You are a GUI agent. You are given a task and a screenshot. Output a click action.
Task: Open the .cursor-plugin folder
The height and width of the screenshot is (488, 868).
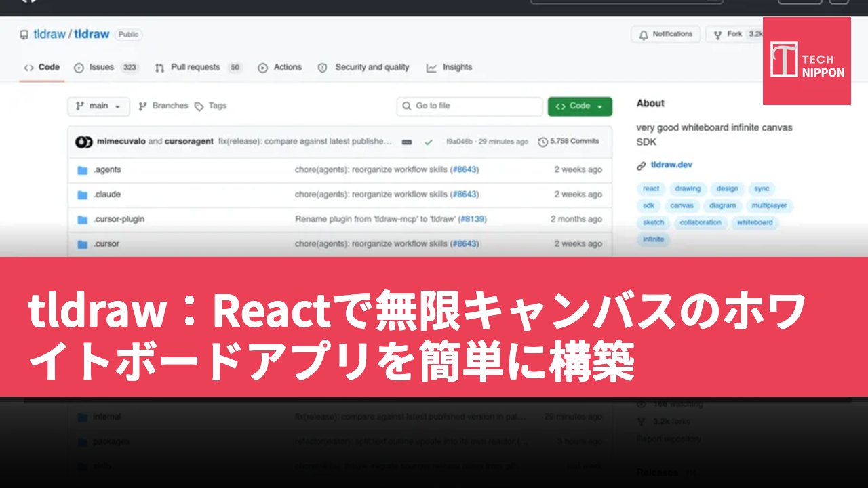119,220
